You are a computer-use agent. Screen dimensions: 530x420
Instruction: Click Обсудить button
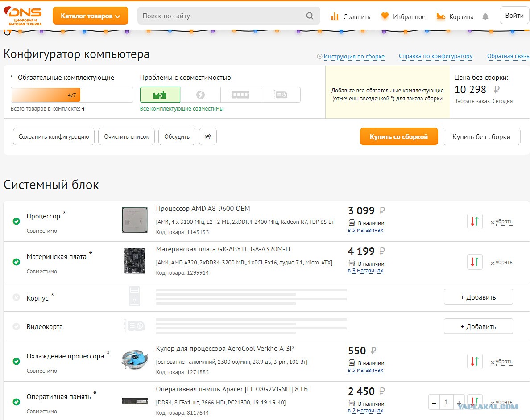click(177, 136)
